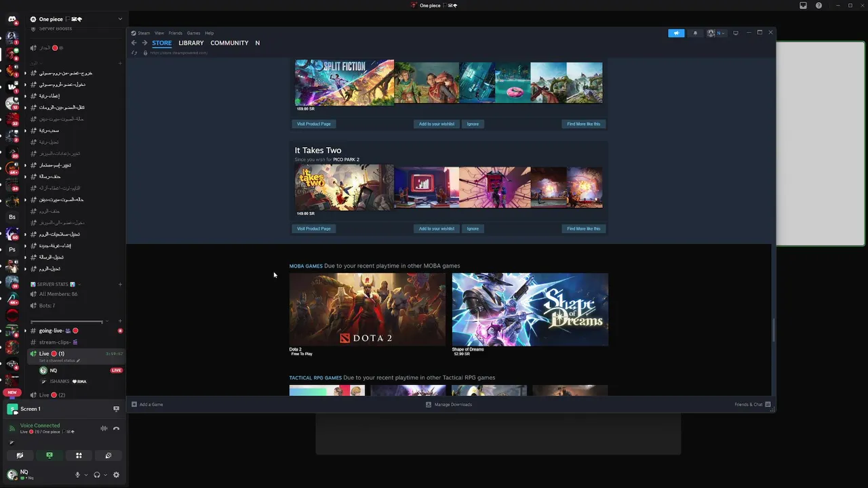The height and width of the screenshot is (488, 868).
Task: Expand headphones output options arrow
Action: (105, 475)
